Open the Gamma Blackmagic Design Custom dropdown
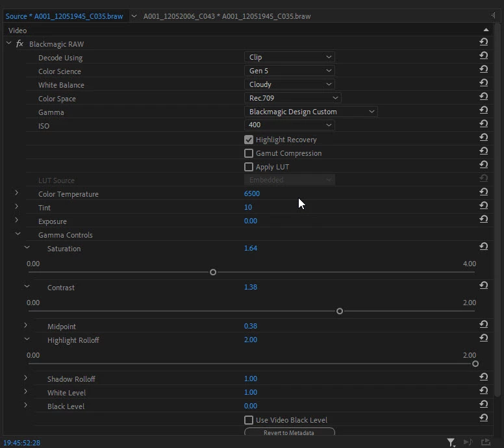Screen dimensions: 504x448 pos(311,112)
